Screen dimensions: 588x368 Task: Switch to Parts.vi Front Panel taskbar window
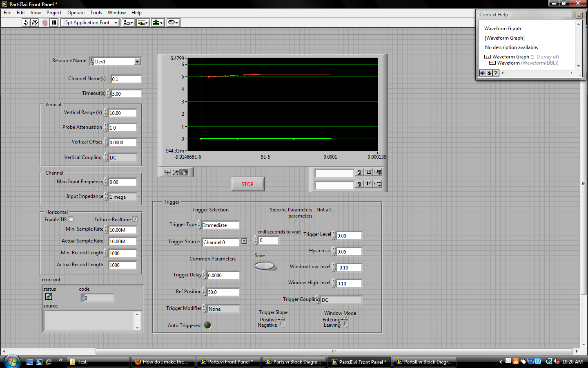pyautogui.click(x=228, y=362)
